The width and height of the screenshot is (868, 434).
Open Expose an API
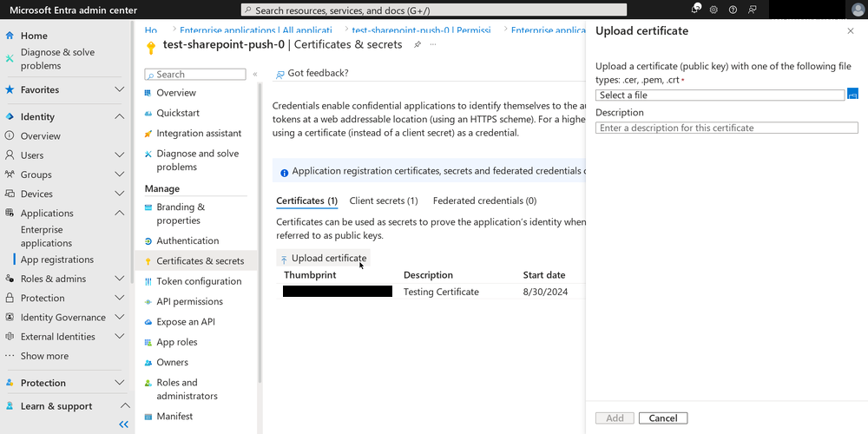point(186,322)
